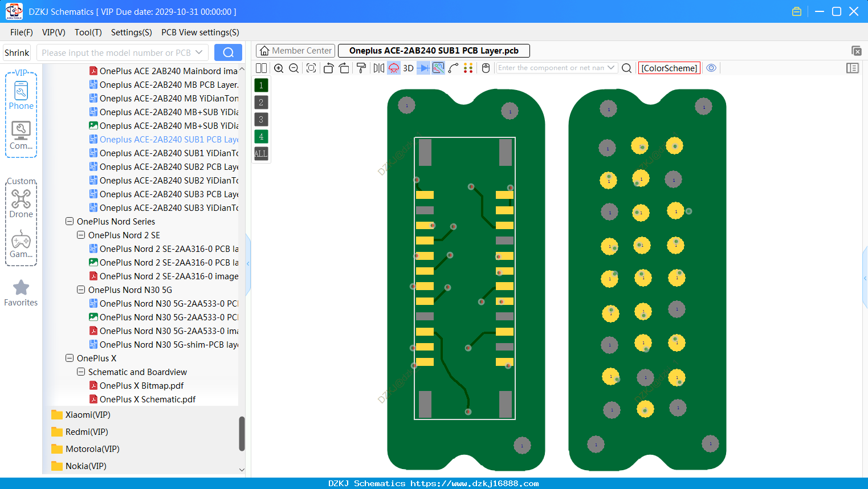Open the Drone category
Screen dimensions: 868x489
click(x=21, y=203)
